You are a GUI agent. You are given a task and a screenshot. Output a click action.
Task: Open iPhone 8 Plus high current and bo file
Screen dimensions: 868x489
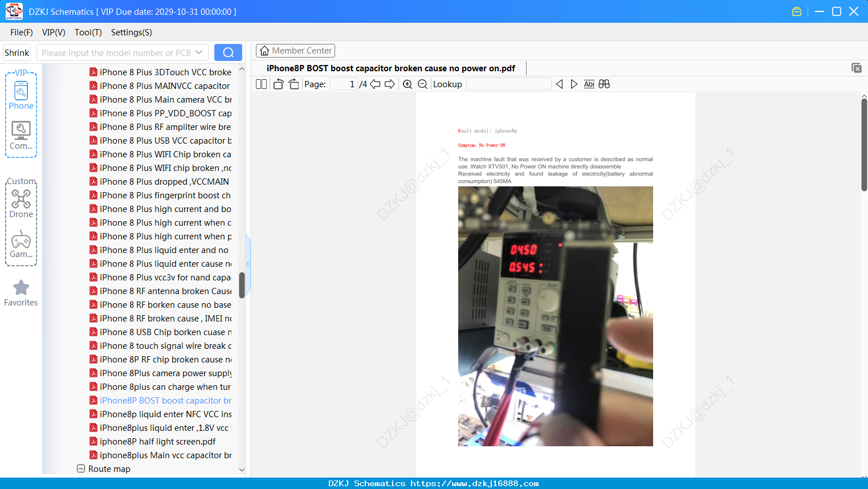click(166, 209)
